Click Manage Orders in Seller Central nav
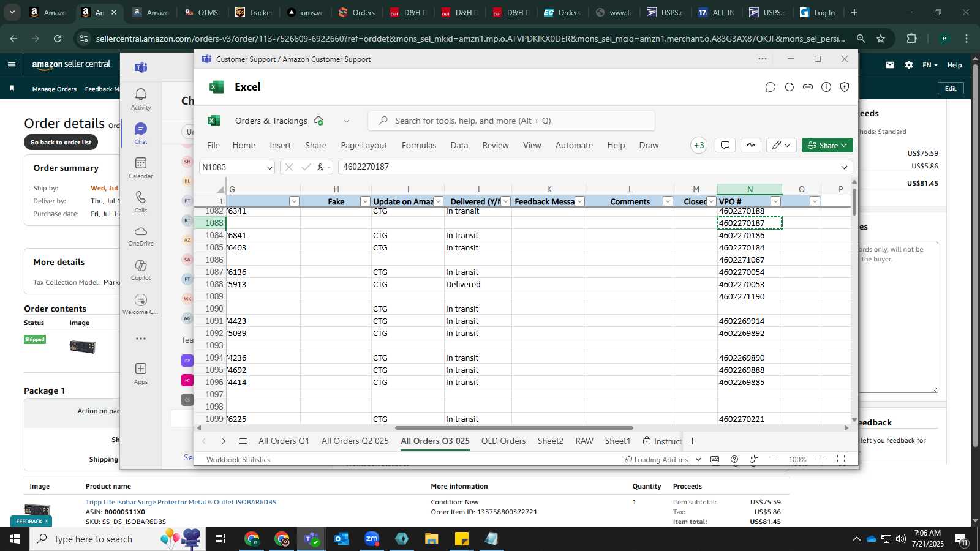Image resolution: width=980 pixels, height=551 pixels. point(54,89)
